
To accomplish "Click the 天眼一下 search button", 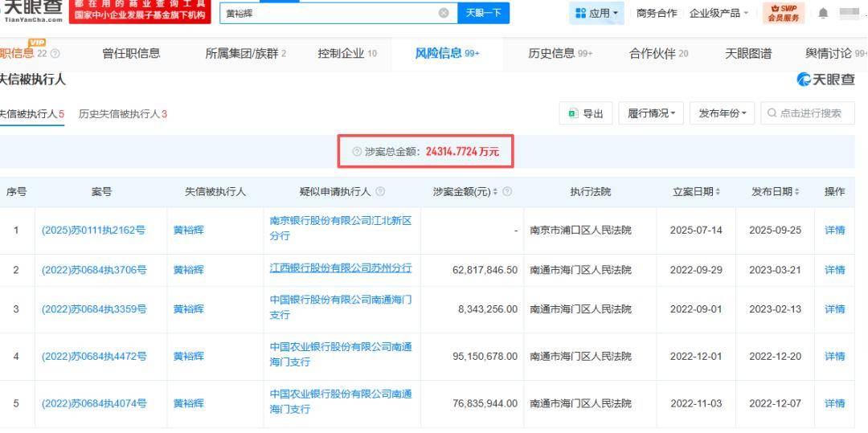I will [483, 13].
